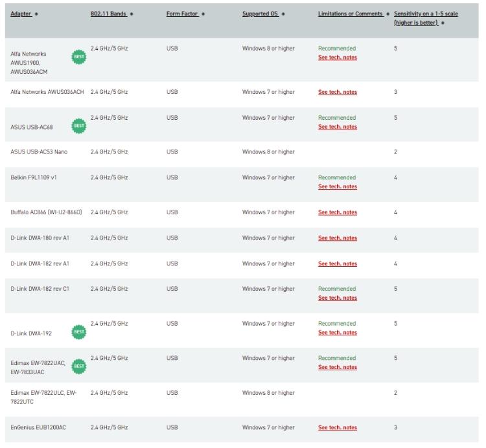Open See tech. notes for D-Link DWA-182 rev C1
This screenshot has height=448, width=486.
tap(337, 298)
